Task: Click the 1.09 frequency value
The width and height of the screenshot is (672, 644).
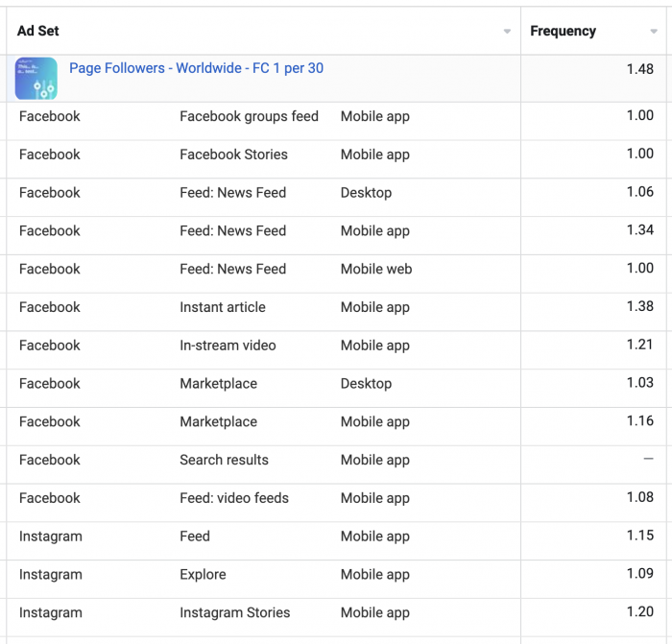Action: (x=640, y=573)
